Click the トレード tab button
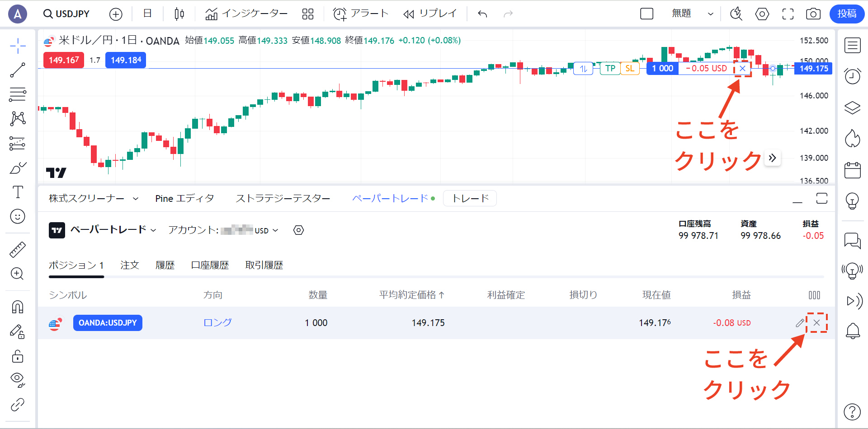868x429 pixels. click(x=470, y=199)
